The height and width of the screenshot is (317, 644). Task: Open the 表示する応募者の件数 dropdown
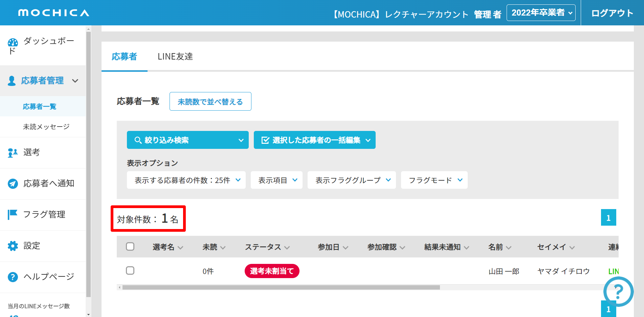[x=186, y=180]
